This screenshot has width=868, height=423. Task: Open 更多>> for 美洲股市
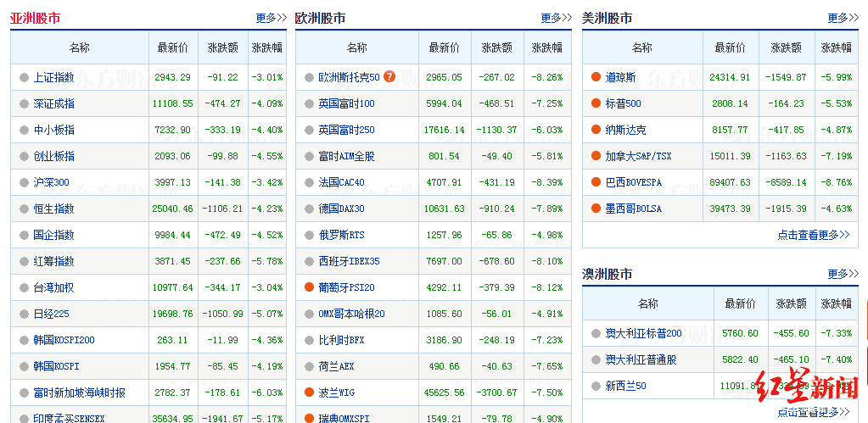pyautogui.click(x=843, y=18)
